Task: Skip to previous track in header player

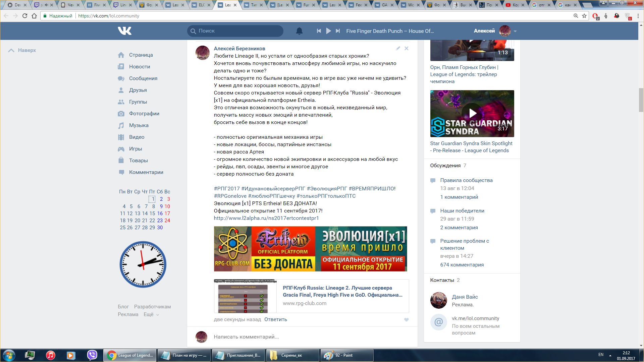Action: click(x=319, y=31)
